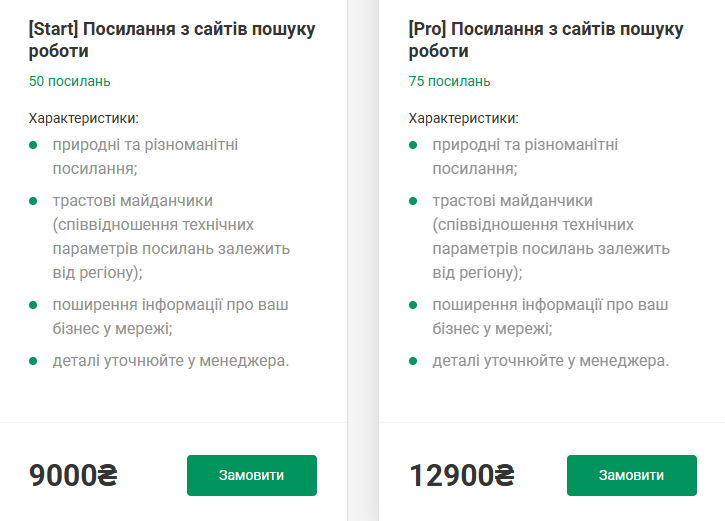
Task: Click 'деталі уточнюйте у менеджера' text in Start card
Action: pyautogui.click(x=171, y=360)
